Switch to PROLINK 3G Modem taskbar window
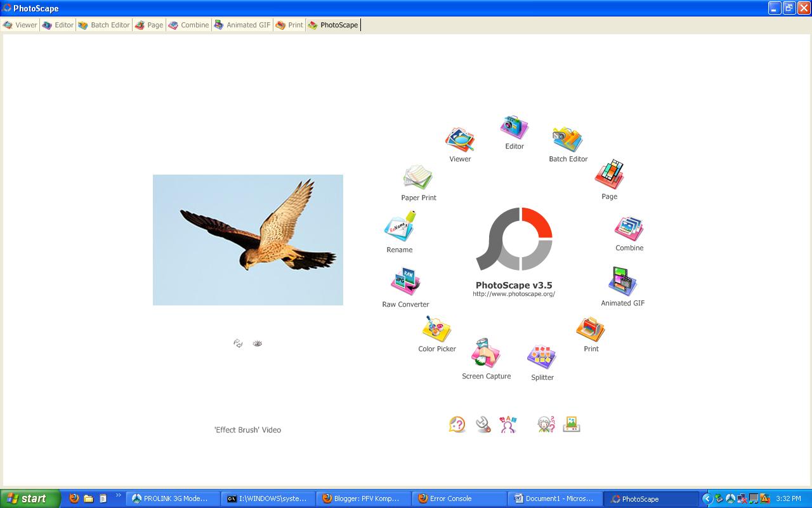This screenshot has width=812, height=508. click(x=173, y=498)
